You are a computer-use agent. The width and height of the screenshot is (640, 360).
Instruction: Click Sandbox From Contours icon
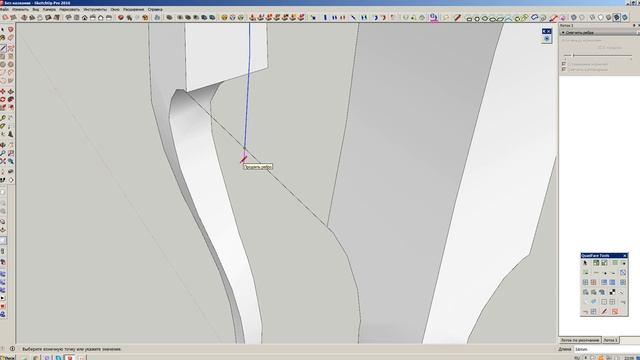coord(253,18)
